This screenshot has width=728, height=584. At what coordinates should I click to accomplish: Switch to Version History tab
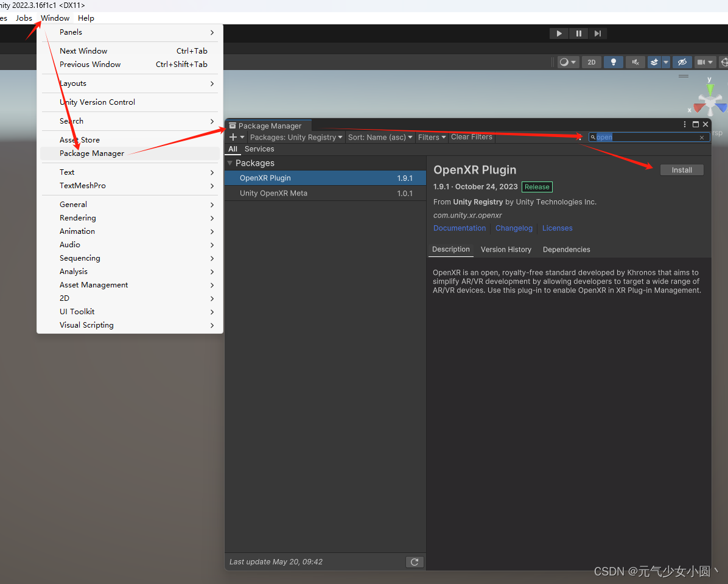coord(506,250)
